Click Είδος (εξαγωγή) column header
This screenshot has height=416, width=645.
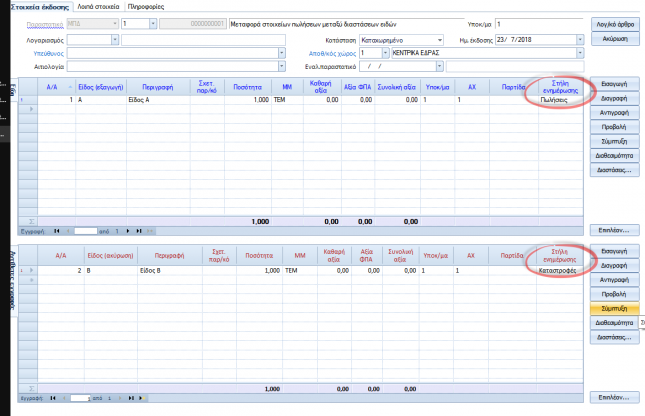tap(101, 87)
